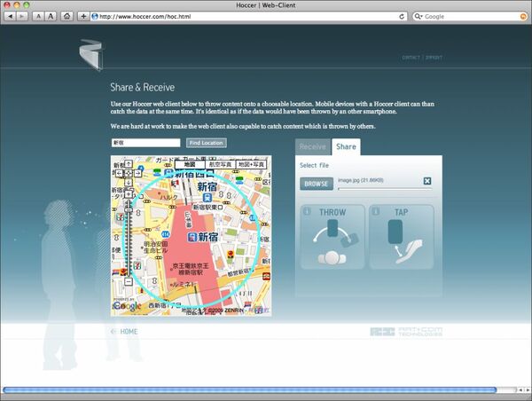Click the scrollbar left arrow at window bottom

(x=520, y=390)
